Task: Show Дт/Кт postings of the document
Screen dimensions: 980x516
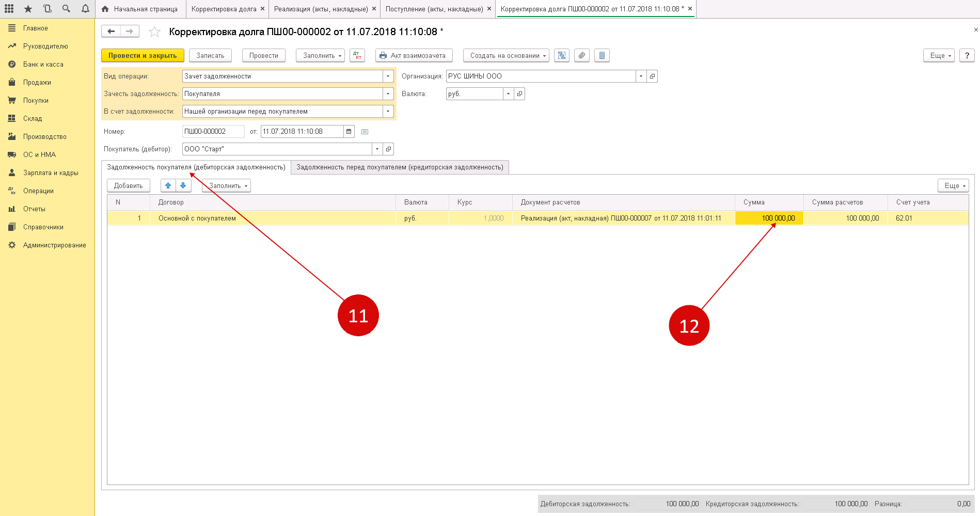Action: coord(357,55)
